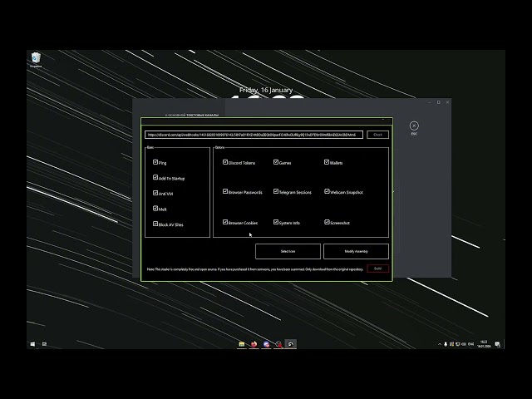
Task: Click the ESC close circle in Discord window
Action: coord(414,126)
